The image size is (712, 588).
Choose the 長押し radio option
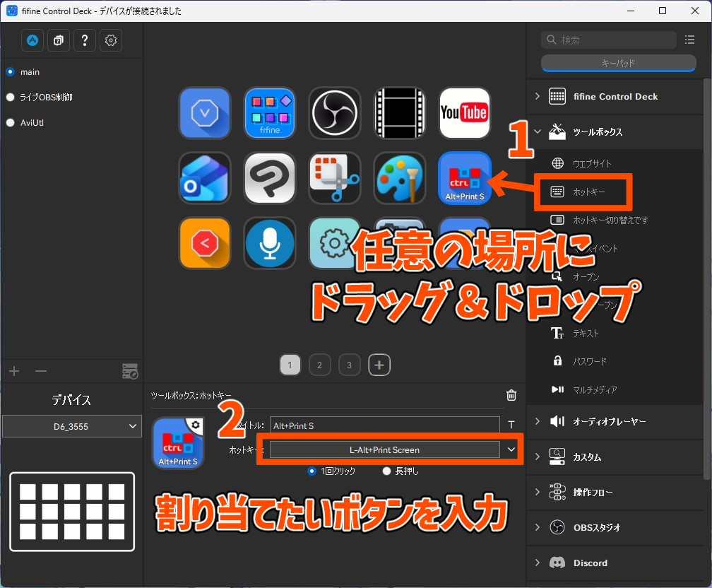(x=386, y=471)
